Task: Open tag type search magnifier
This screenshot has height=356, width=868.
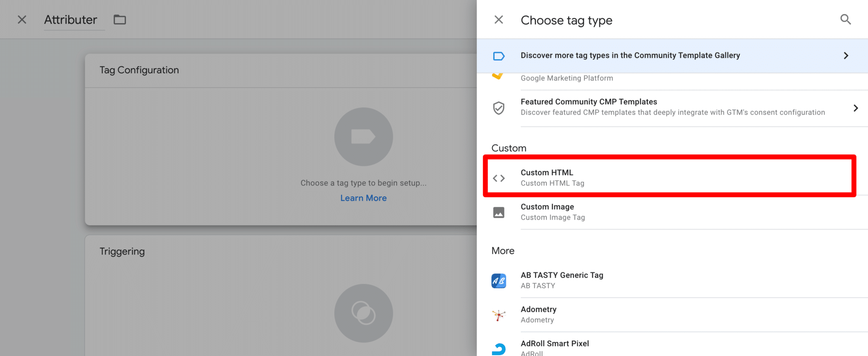Action: [846, 19]
